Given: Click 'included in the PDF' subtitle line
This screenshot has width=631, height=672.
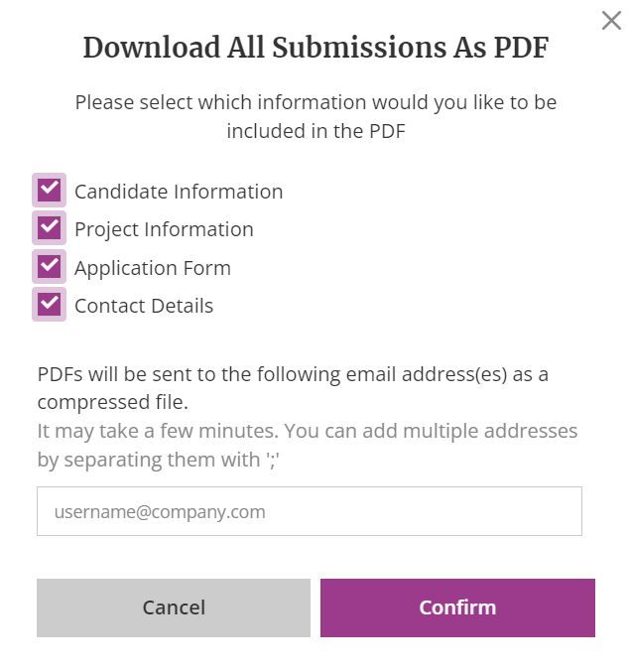Looking at the screenshot, I should point(315,131).
